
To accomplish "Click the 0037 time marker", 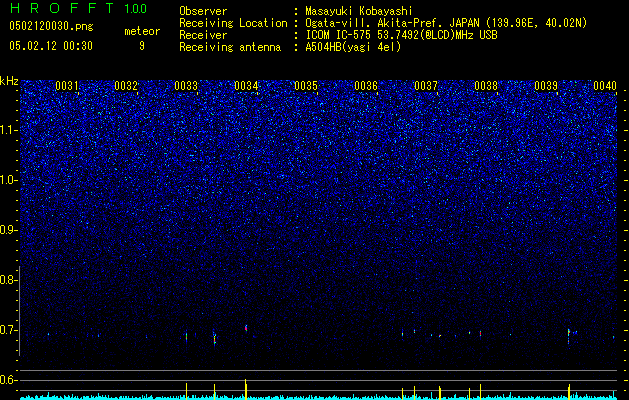I will pyautogui.click(x=426, y=86).
